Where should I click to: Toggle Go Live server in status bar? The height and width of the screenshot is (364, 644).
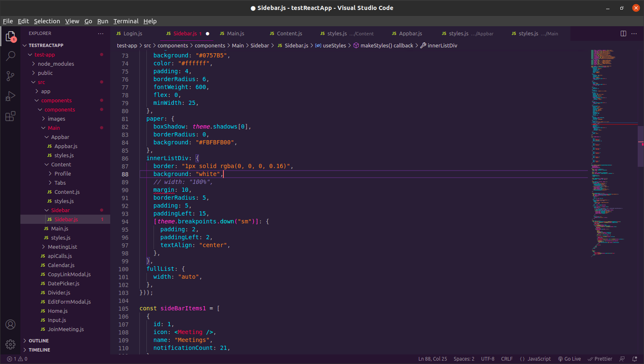pos(570,359)
